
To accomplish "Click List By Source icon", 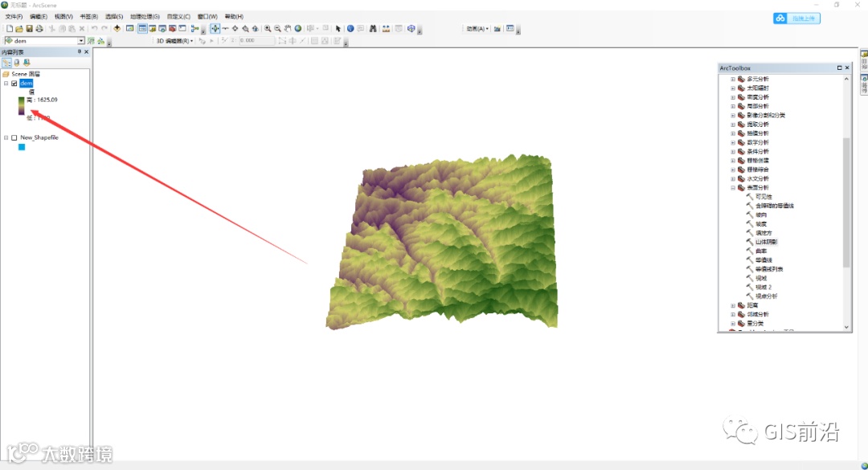I will (17, 63).
